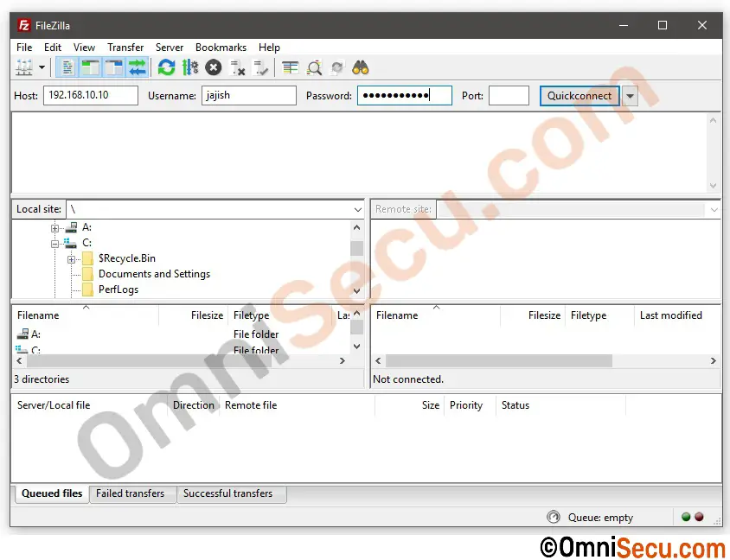Open Quickconnect history dropdown arrow
The image size is (730, 560).
630,96
